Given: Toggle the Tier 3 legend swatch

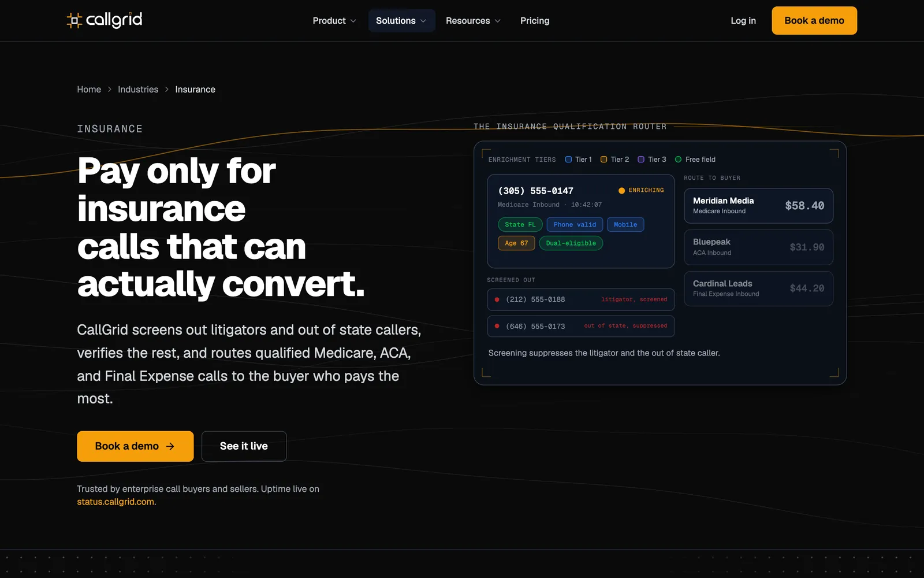Looking at the screenshot, I should click(641, 160).
